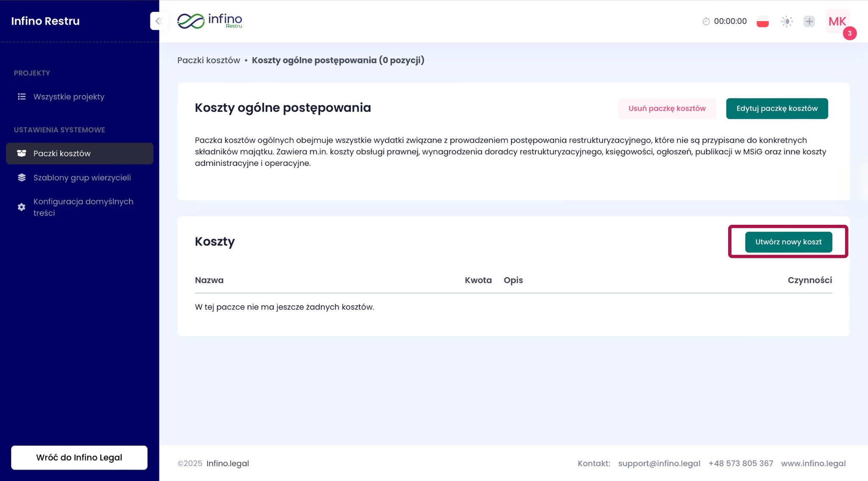Screen dimensions: 868x481
Task: Collapse the sidebar with double-chevron button
Action: coord(159,21)
